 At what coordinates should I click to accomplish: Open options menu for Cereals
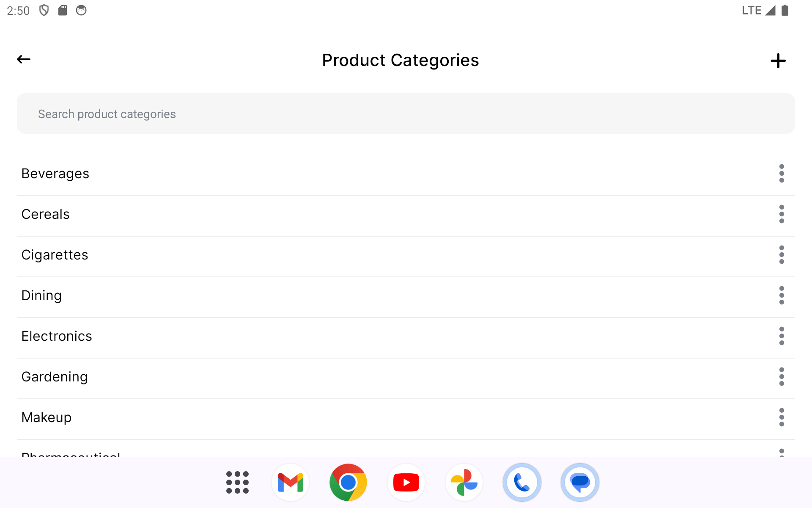[782, 214]
